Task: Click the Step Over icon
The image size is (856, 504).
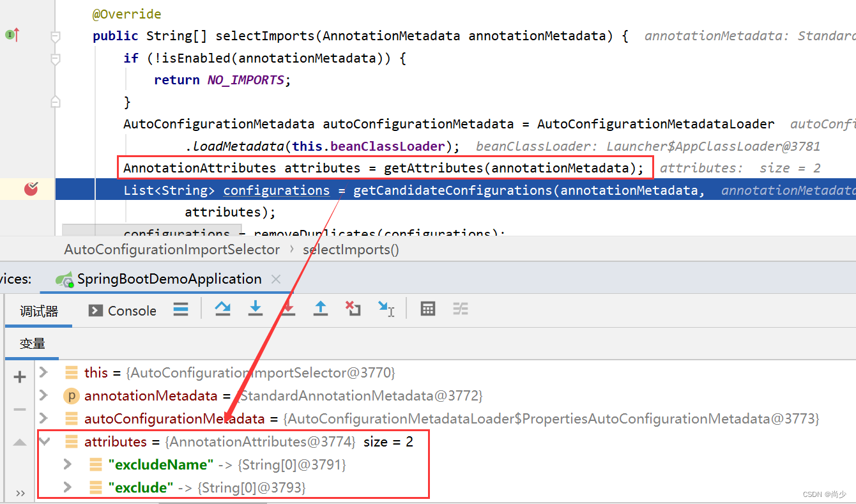Action: click(222, 309)
